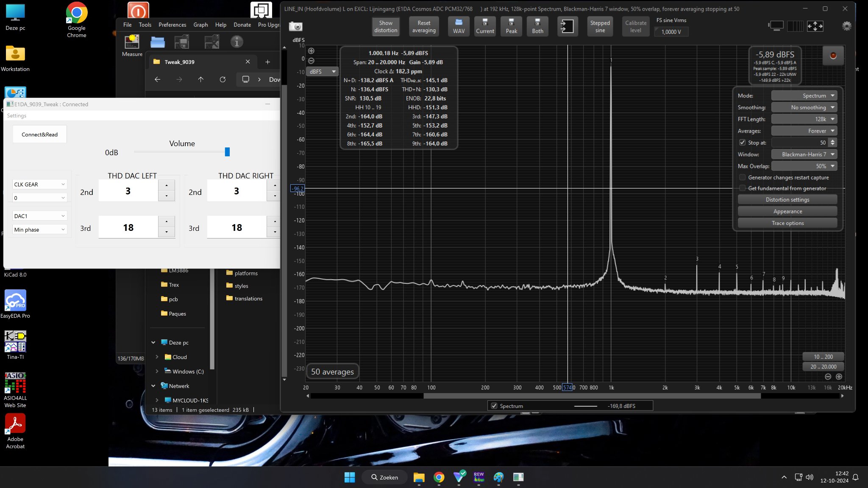Set frequency range to 10 .. 200

coord(823,357)
